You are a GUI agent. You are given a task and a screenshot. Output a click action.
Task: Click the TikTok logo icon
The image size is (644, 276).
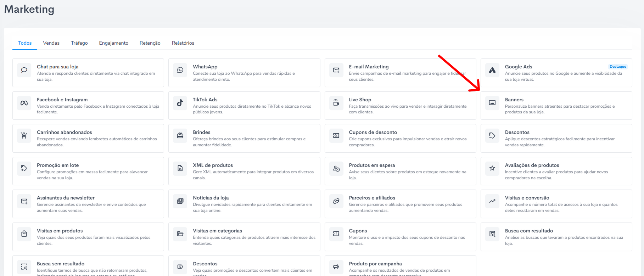click(x=180, y=103)
